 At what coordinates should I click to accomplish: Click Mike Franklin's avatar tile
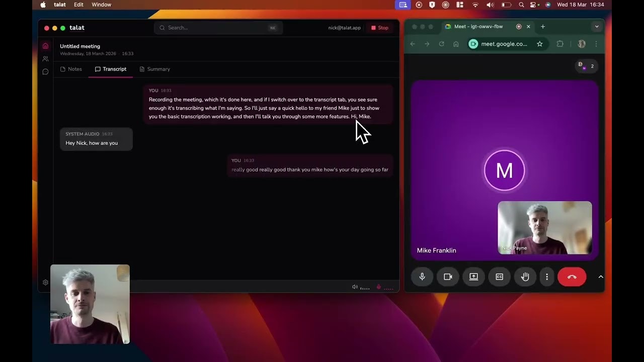(504, 170)
